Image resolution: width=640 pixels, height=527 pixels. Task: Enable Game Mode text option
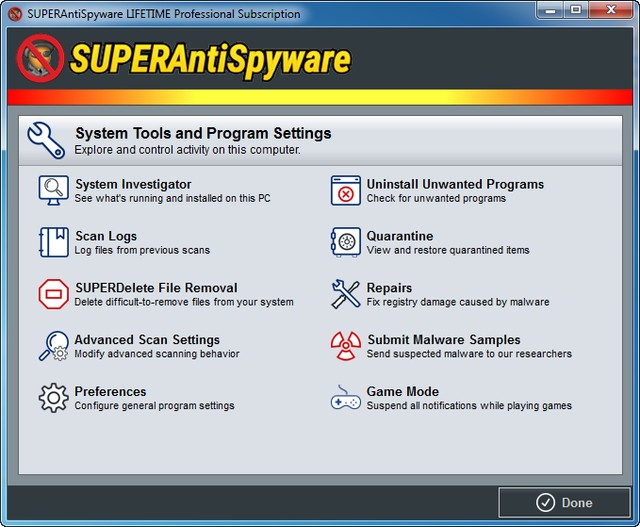click(403, 392)
